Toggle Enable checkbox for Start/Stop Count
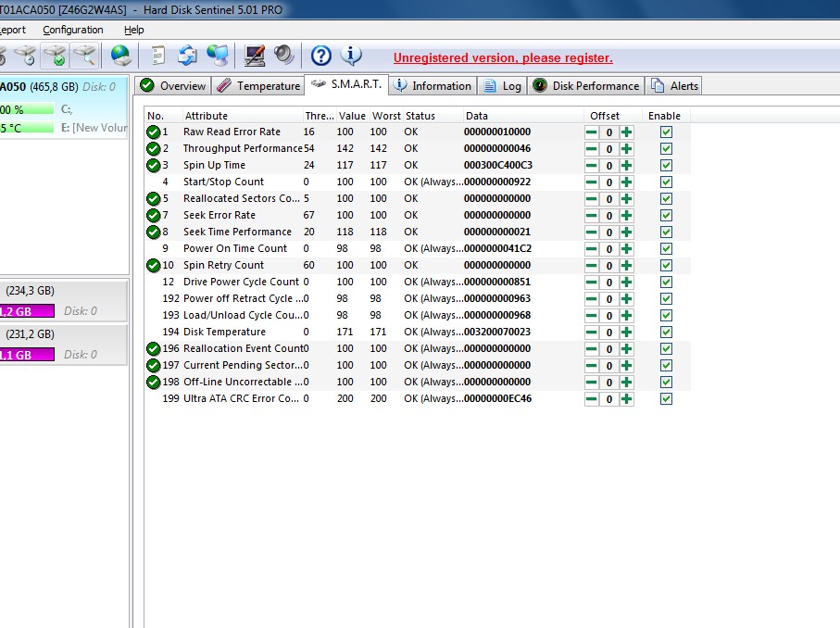The height and width of the screenshot is (628, 840). click(x=666, y=182)
